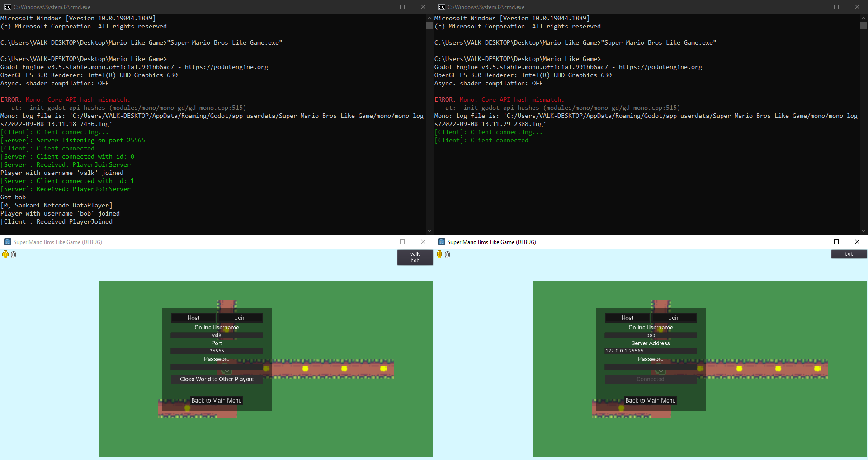Image resolution: width=868 pixels, height=460 pixels.
Task: Click 'Back to Main Menu' in bob's window
Action: (x=650, y=400)
